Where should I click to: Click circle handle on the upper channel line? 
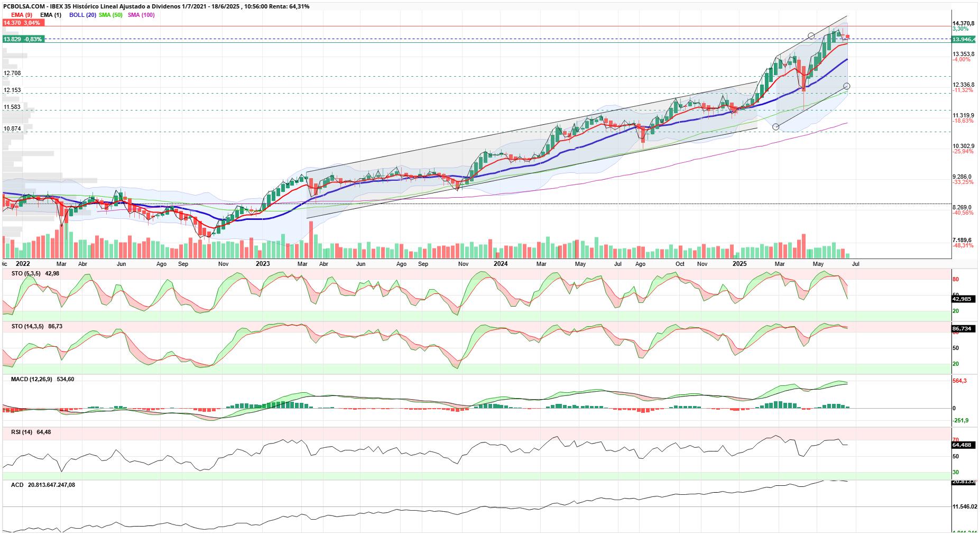click(811, 36)
